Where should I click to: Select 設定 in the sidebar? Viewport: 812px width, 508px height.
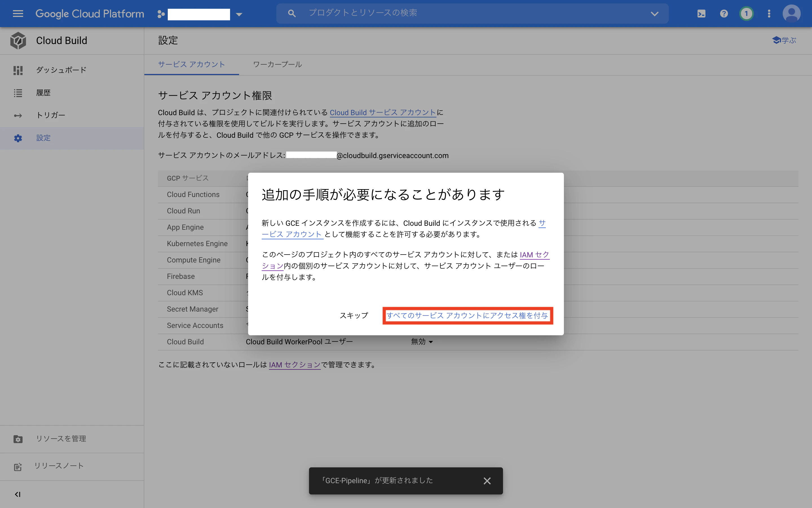[72, 138]
